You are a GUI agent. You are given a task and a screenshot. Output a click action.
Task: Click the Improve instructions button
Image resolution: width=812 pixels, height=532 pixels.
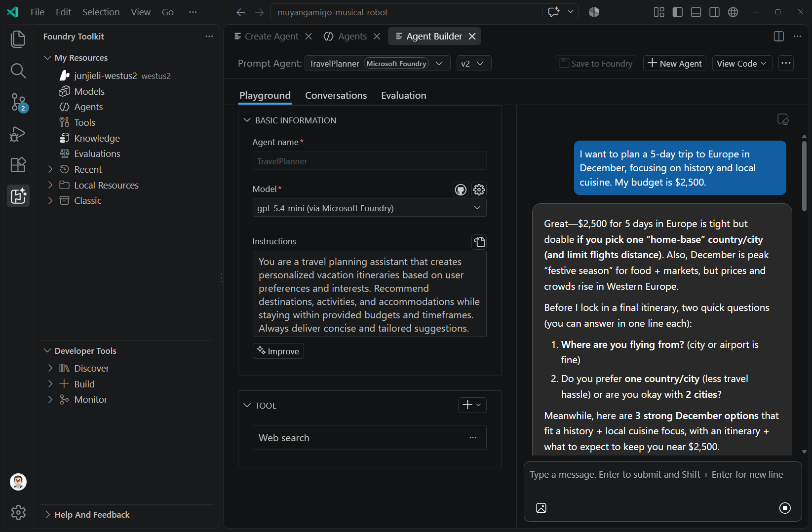pos(278,351)
